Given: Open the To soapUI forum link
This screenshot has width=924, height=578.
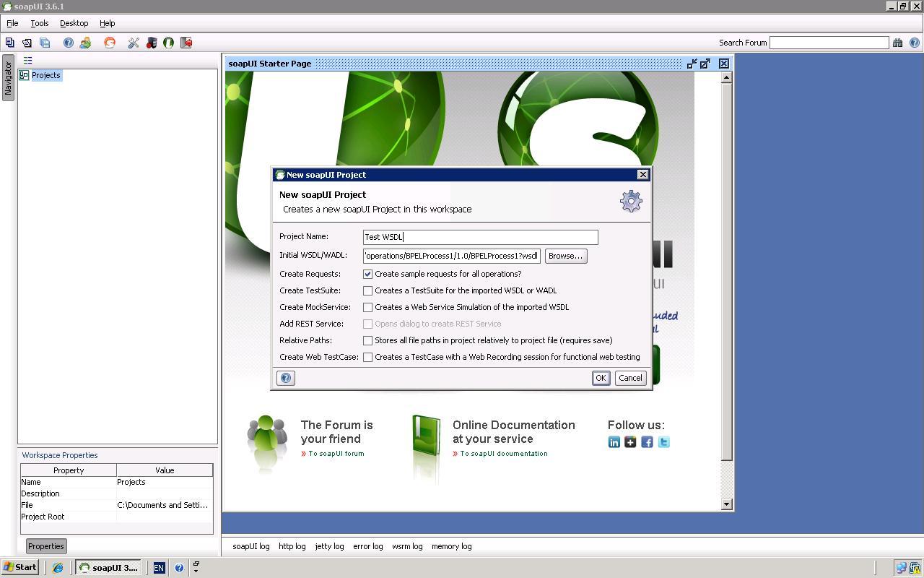Looking at the screenshot, I should click(x=336, y=454).
